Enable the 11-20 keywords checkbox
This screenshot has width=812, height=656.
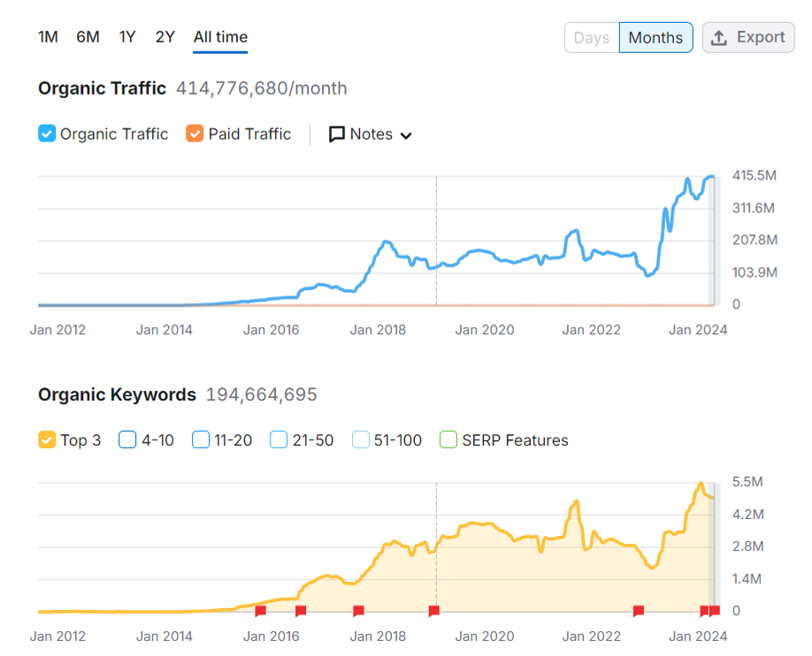tap(200, 440)
